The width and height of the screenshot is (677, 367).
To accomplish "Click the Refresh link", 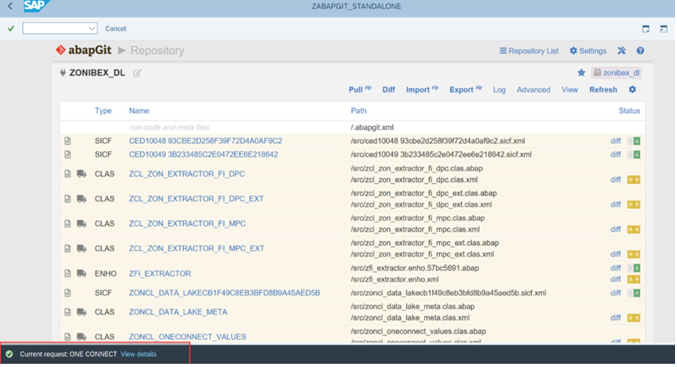I will pos(603,90).
